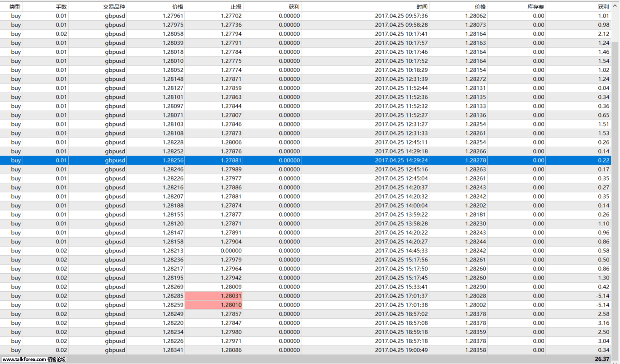The height and width of the screenshot is (364, 620).
Task: Select the close price 1.28272
Action: click(475, 79)
